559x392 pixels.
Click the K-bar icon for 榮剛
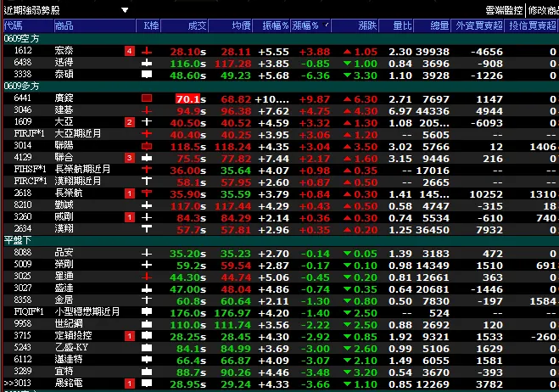click(x=147, y=265)
